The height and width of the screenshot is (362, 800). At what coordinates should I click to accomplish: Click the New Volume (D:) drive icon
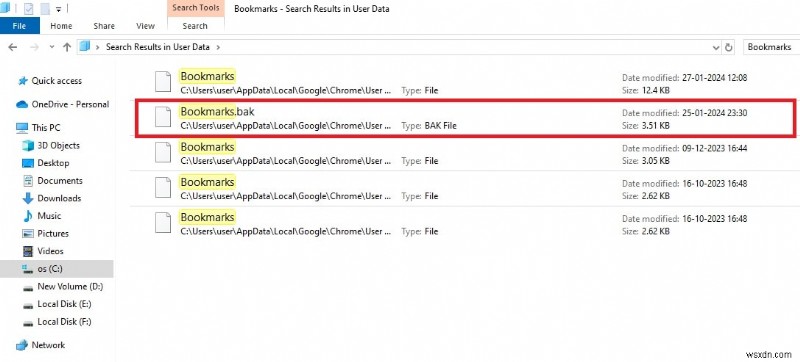pyautogui.click(x=28, y=288)
